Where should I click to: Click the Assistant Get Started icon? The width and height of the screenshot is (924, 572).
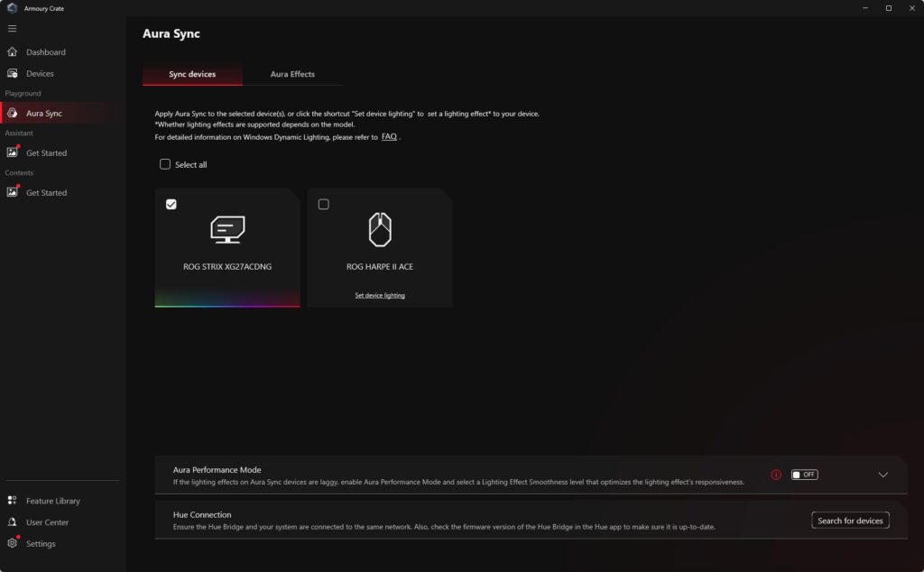13,152
